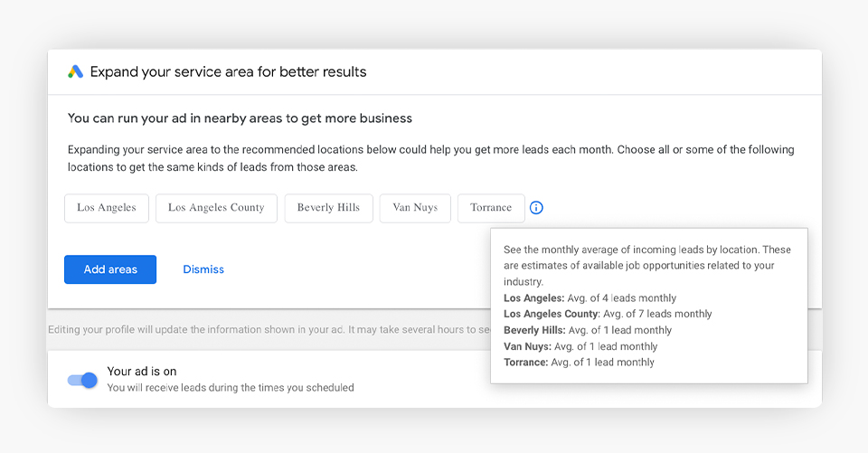868x453 pixels.
Task: Click the Los Angeles County 7 leads line
Action: [607, 314]
